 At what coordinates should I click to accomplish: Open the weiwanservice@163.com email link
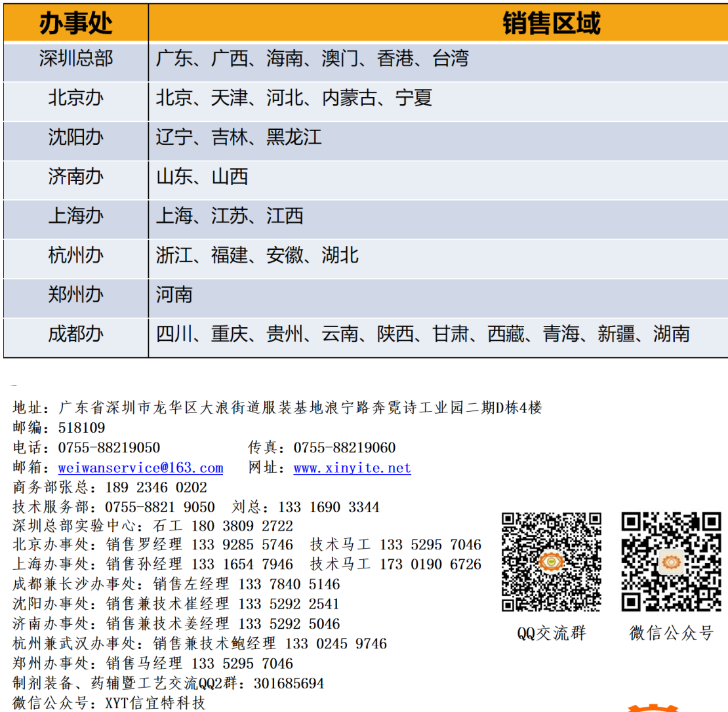(140, 468)
